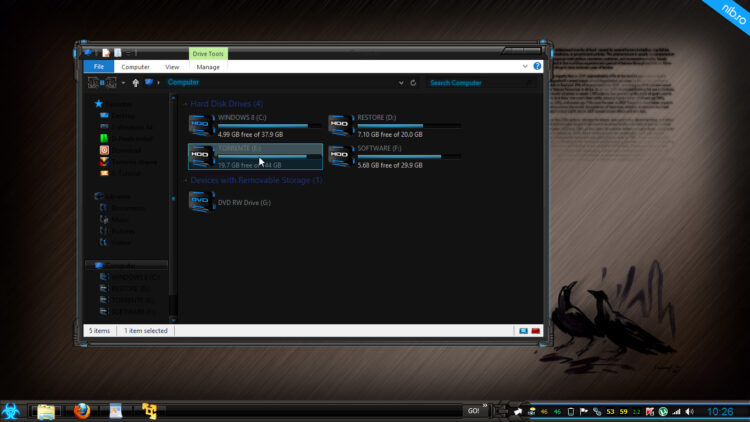Click the SOFTWARE (F:) drive icon

[342, 155]
